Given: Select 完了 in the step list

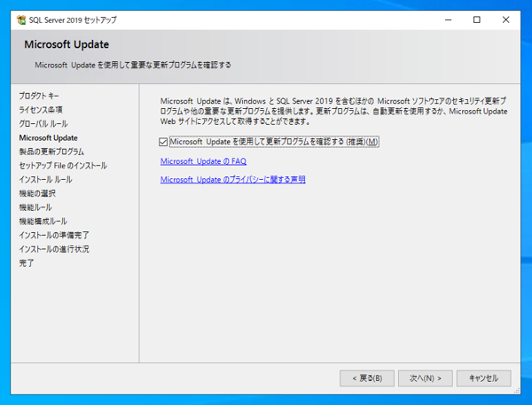Looking at the screenshot, I should pyautogui.click(x=26, y=263).
